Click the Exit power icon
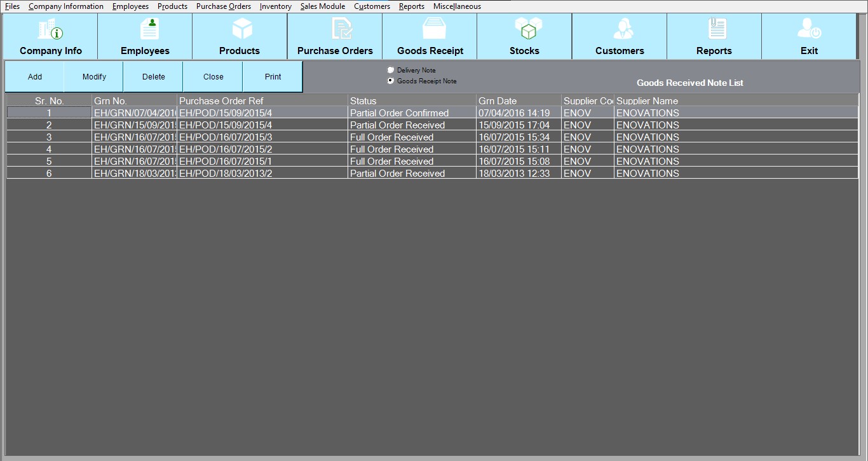The image size is (868, 461). click(809, 30)
